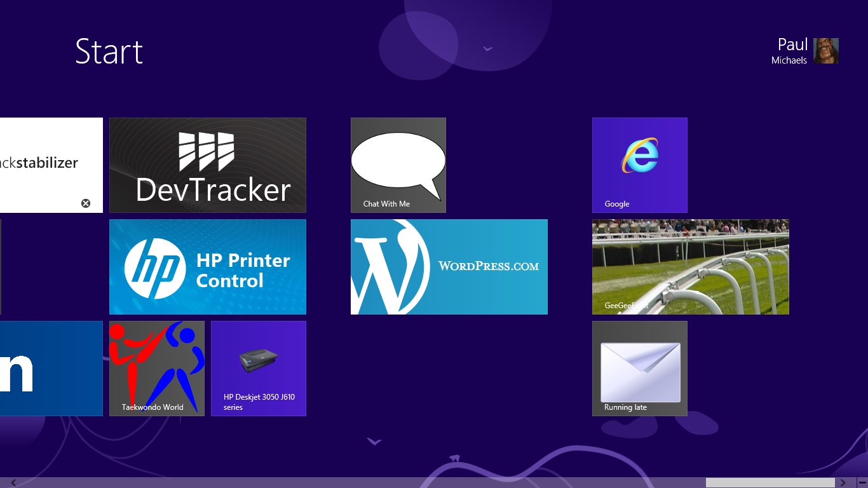The image size is (868, 488).
Task: Click the X badge on stabilizer tile
Action: coord(86,203)
